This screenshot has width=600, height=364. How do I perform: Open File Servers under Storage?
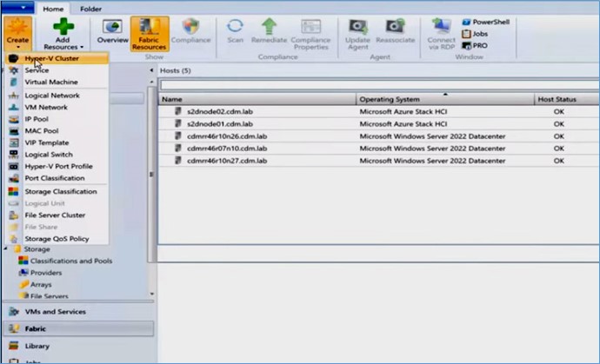(x=49, y=296)
